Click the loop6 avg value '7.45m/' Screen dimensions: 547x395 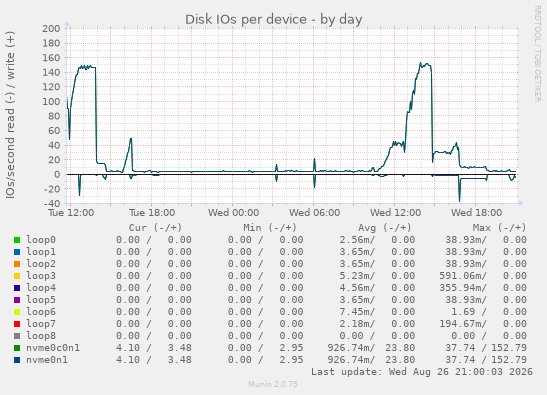click(x=357, y=312)
